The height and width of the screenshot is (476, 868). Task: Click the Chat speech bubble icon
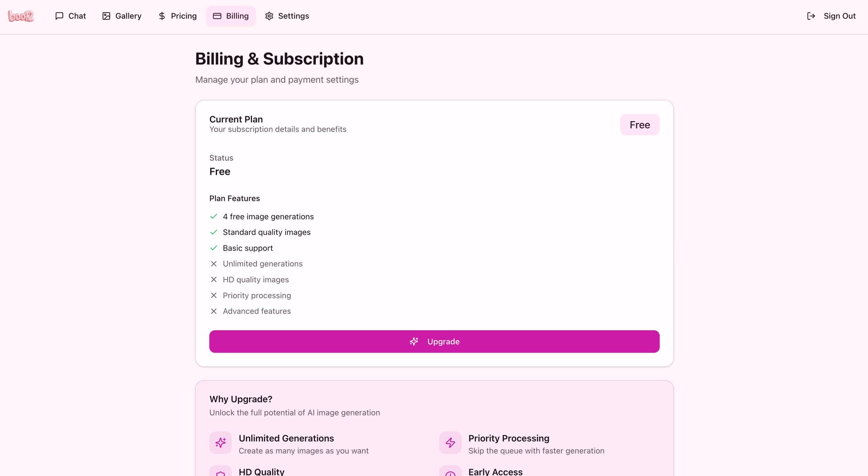point(59,16)
